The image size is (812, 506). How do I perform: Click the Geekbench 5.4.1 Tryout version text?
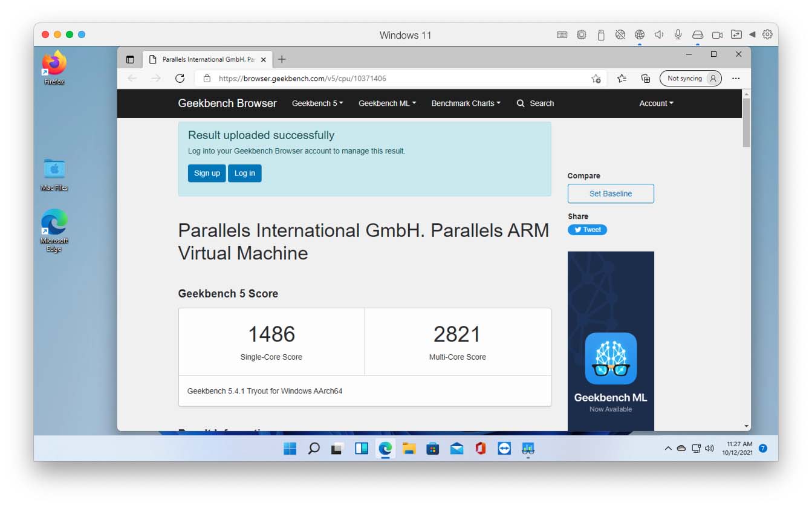(x=265, y=391)
